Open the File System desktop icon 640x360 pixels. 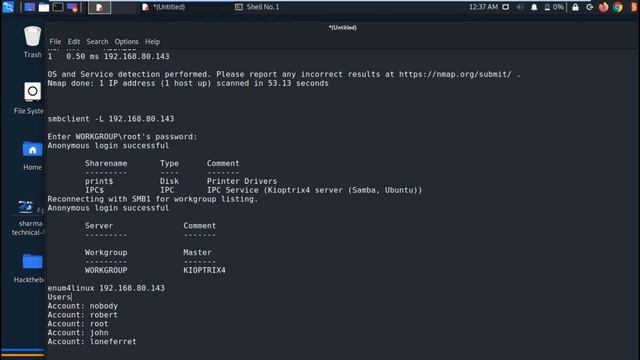(29, 98)
